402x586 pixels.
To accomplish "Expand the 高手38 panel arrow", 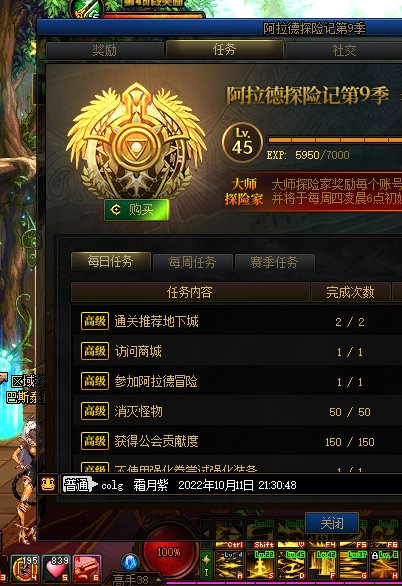I will [159, 580].
